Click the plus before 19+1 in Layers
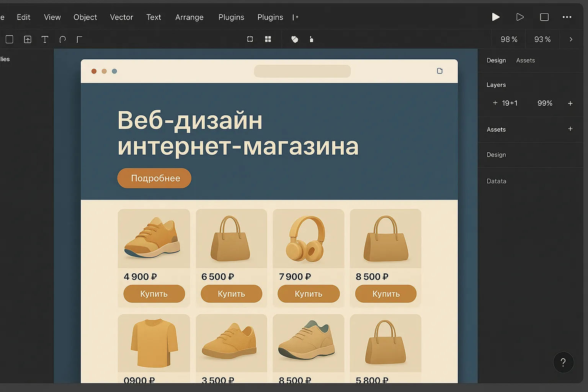 [495, 103]
